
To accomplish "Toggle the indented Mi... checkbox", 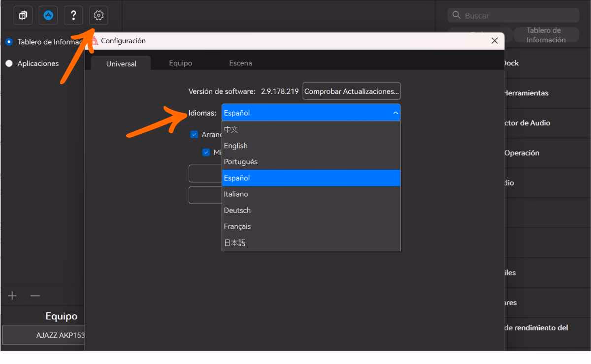I will (x=206, y=152).
